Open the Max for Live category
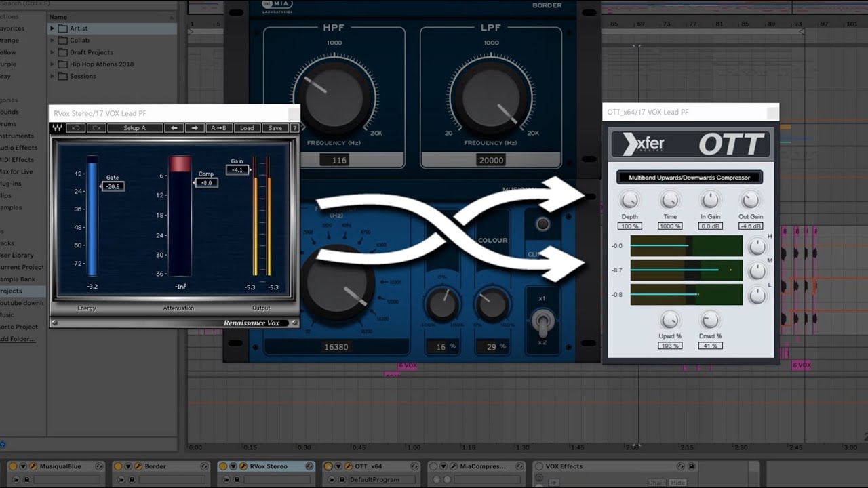The width and height of the screenshot is (868, 488). [16, 171]
